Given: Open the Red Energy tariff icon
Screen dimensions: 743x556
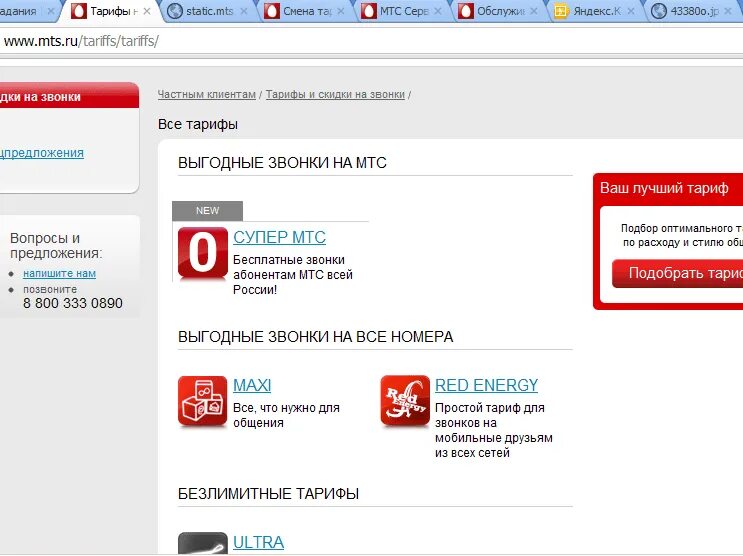Looking at the screenshot, I should 405,401.
